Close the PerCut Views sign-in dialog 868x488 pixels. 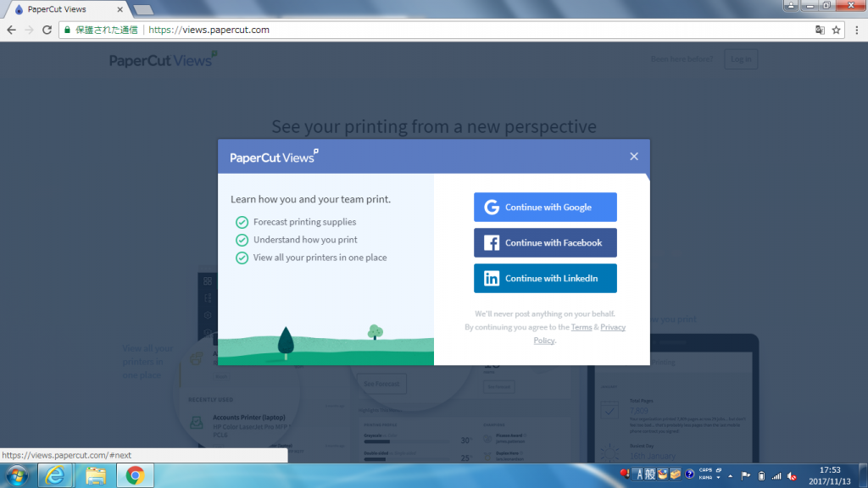click(x=634, y=157)
